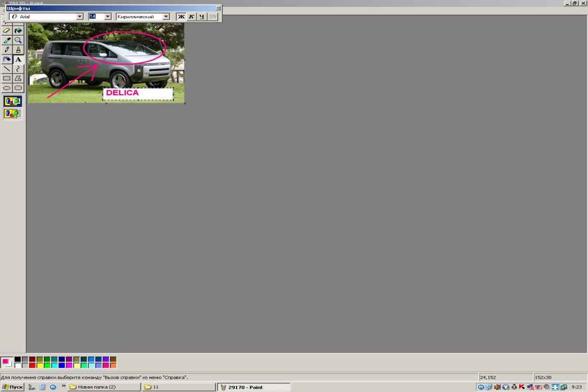Toggle italic formatting (К) in Fonts toolbar
Screen dimensions: 588x392
pyautogui.click(x=192, y=17)
